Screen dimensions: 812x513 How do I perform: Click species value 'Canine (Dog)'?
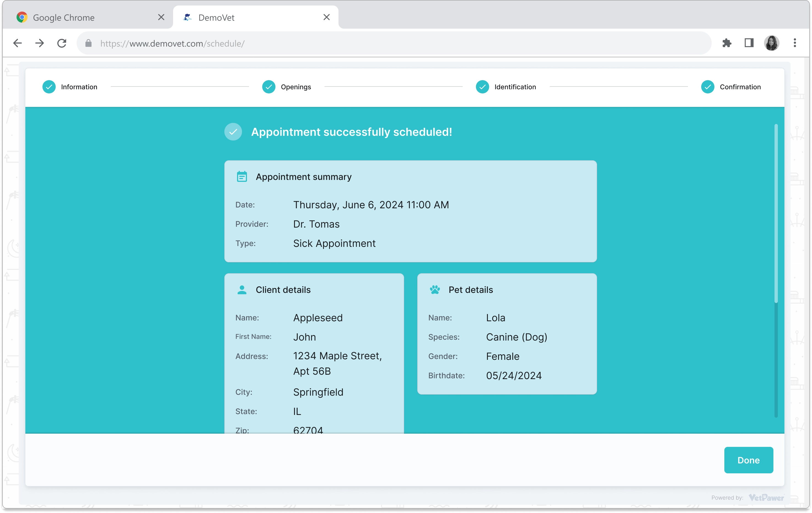[517, 337]
